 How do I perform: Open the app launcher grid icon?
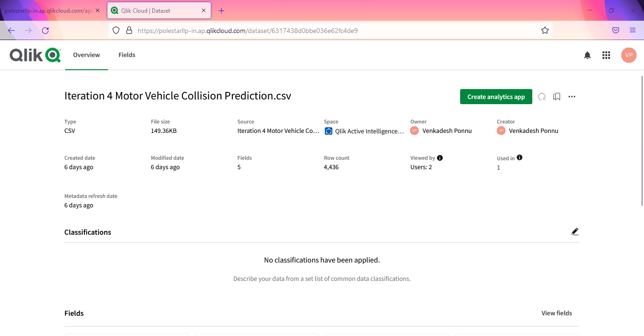[x=606, y=55]
